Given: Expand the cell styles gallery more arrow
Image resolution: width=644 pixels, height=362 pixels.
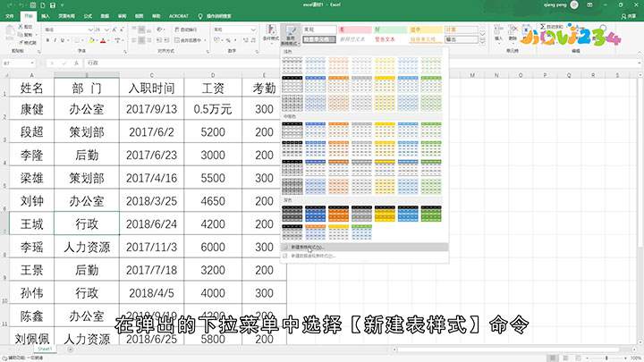Looking at the screenshot, I should coord(483,43).
